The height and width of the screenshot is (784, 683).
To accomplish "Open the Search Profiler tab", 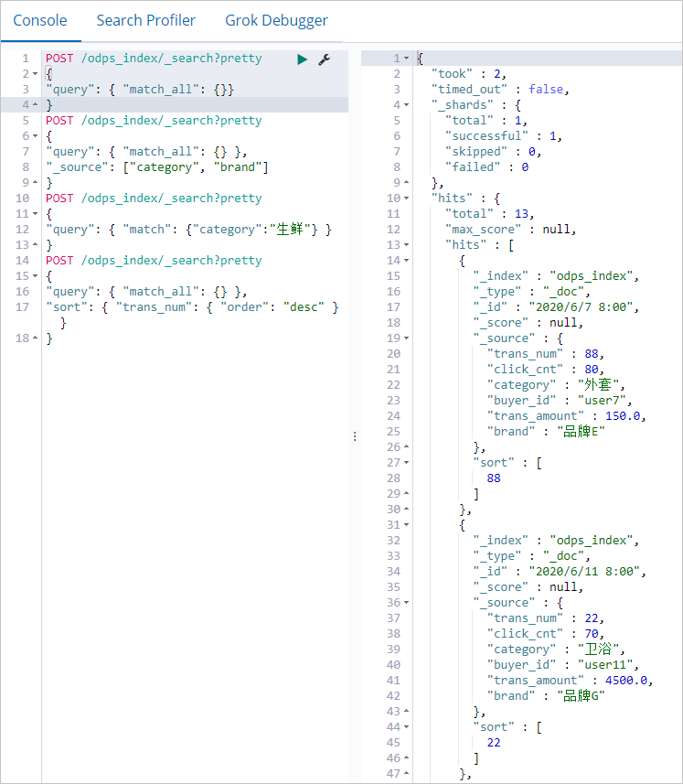I will coord(146,20).
